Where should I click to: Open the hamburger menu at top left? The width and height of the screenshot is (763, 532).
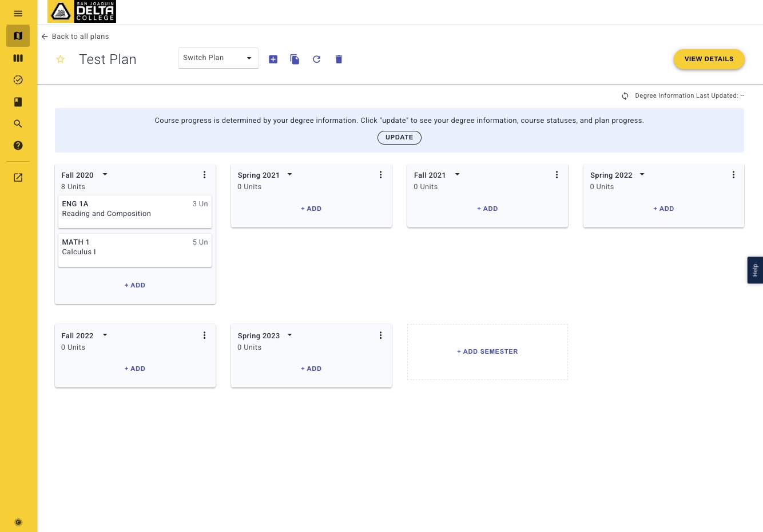tap(18, 13)
